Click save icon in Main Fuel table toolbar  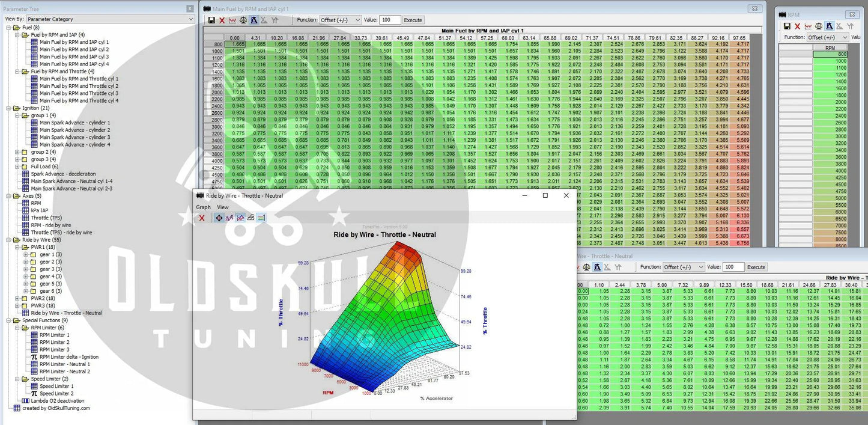211,20
